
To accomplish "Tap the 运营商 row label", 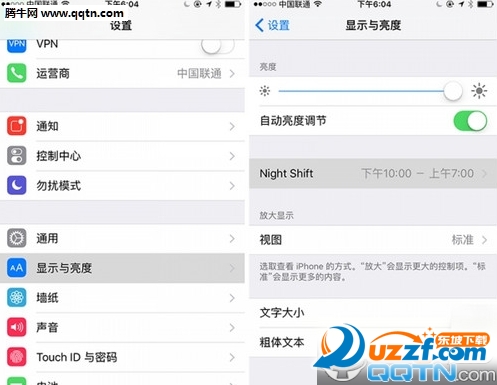I will (53, 73).
